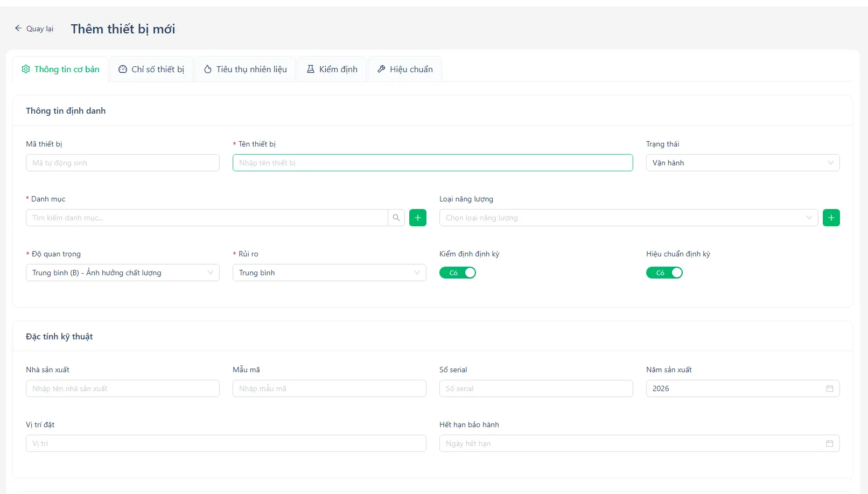
Task: Click gauge icon on Chỉ số thiết bị tab
Action: [x=123, y=69]
